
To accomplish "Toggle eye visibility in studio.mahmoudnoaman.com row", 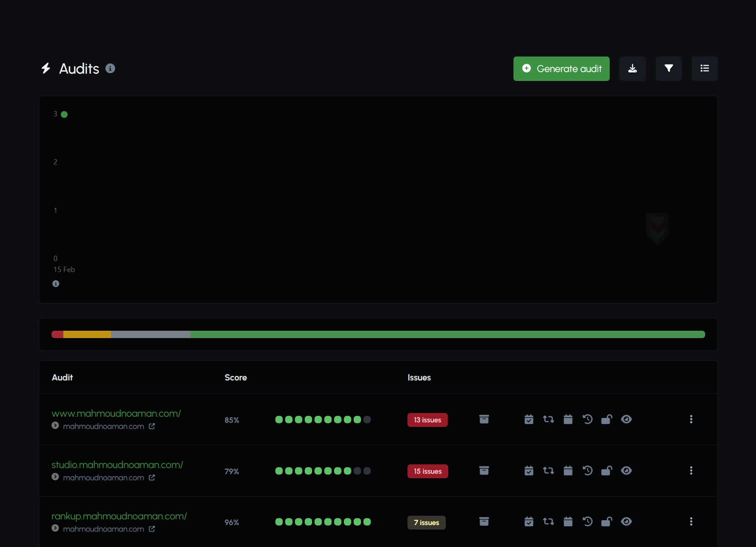I will coord(626,470).
